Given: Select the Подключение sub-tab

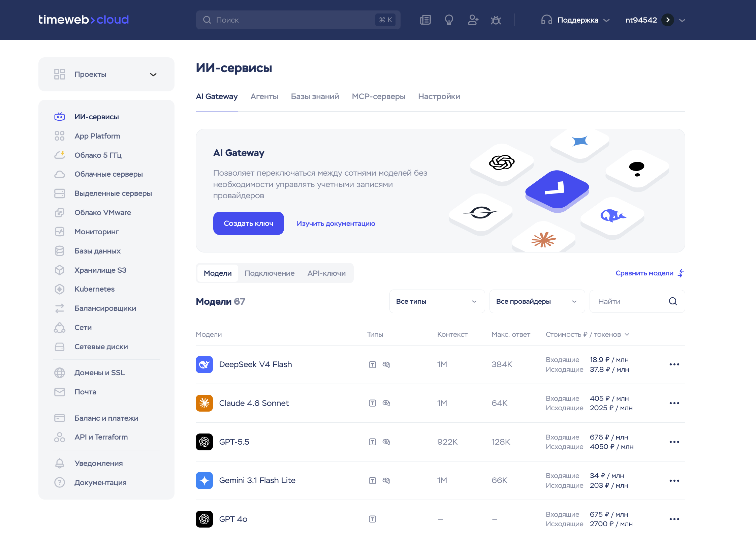Looking at the screenshot, I should (270, 273).
